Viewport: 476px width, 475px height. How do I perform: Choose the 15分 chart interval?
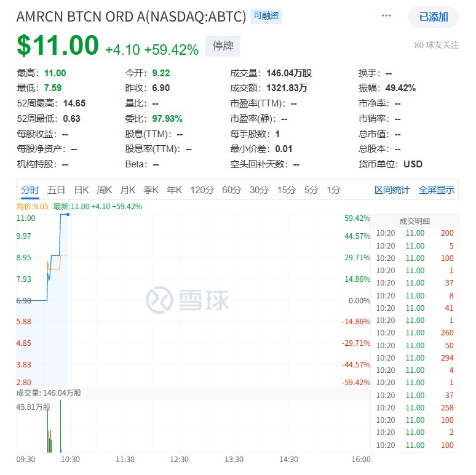(286, 190)
